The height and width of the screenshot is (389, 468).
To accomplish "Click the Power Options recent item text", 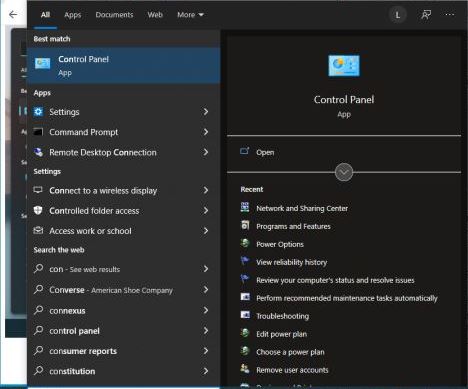I will (280, 244).
